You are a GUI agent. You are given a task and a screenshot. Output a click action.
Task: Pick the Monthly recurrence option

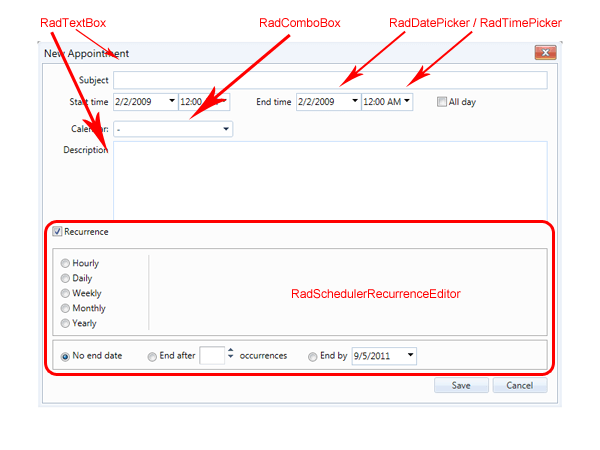[66, 309]
